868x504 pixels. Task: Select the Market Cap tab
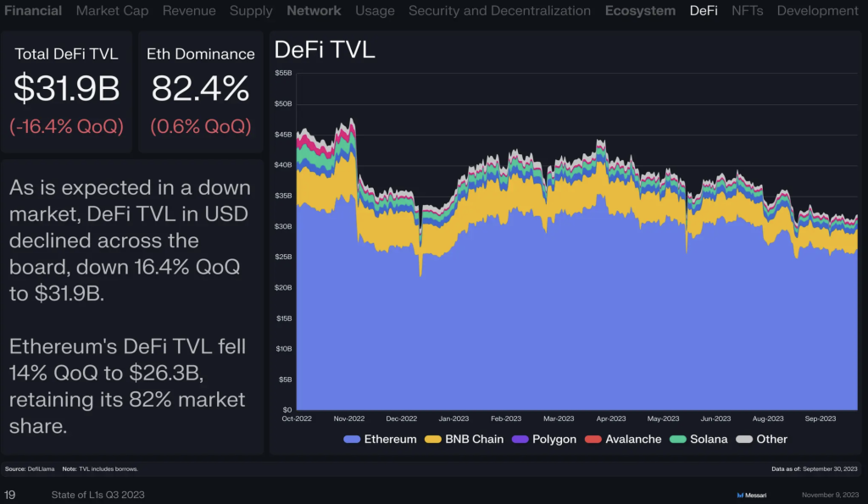click(x=112, y=10)
